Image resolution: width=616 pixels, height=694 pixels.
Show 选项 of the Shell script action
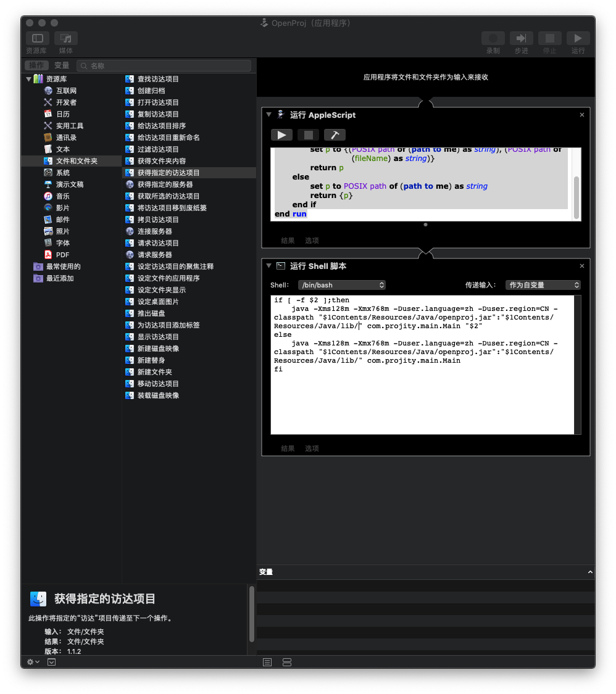coord(312,448)
